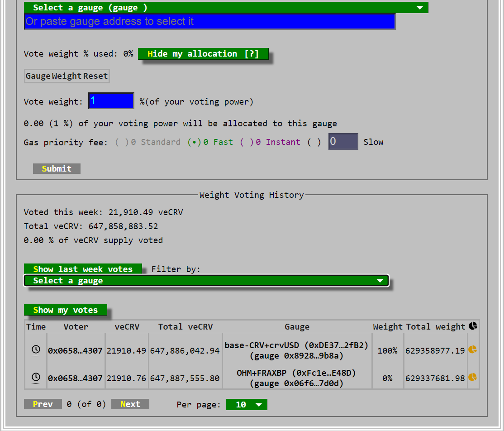Click clock icon in OHM+FRAXBP row
504x431 pixels.
click(x=36, y=377)
